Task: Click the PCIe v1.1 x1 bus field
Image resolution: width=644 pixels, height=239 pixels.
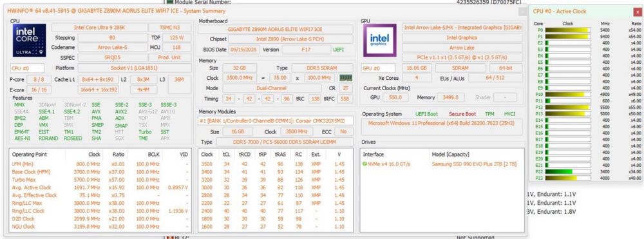Action: 462,57
